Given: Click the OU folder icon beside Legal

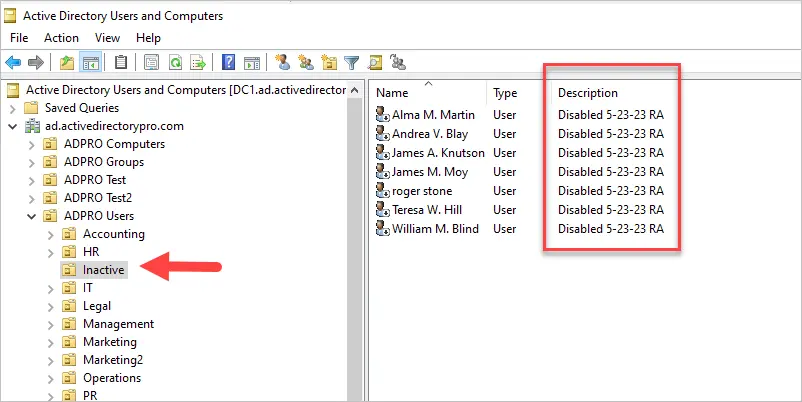Looking at the screenshot, I should point(69,306).
